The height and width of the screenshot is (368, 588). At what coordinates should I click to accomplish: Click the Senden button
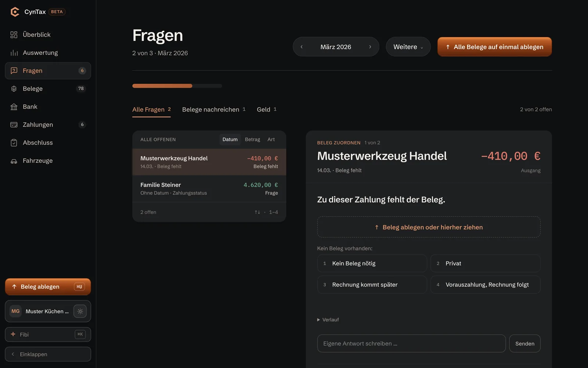pyautogui.click(x=525, y=343)
